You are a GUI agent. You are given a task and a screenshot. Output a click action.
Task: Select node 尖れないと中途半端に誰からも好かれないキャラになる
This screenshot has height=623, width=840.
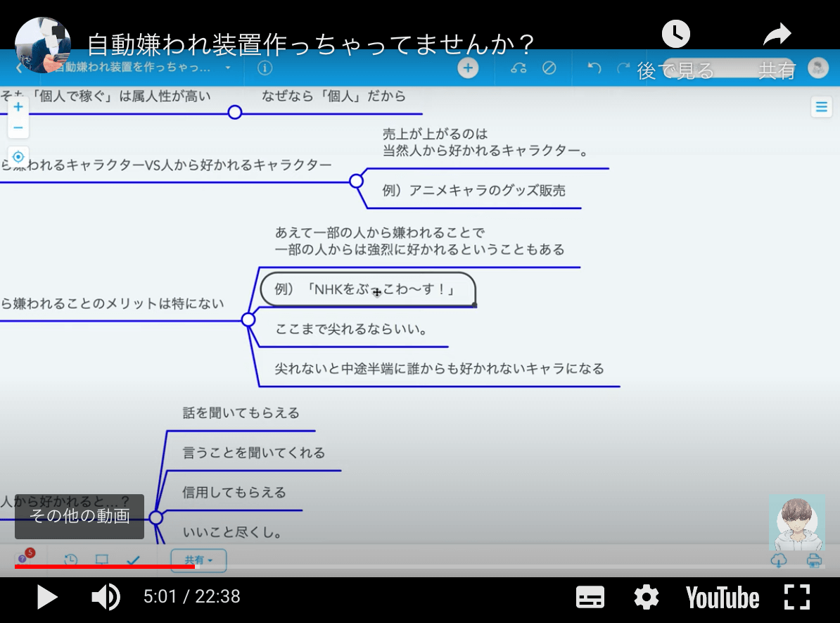point(439,368)
